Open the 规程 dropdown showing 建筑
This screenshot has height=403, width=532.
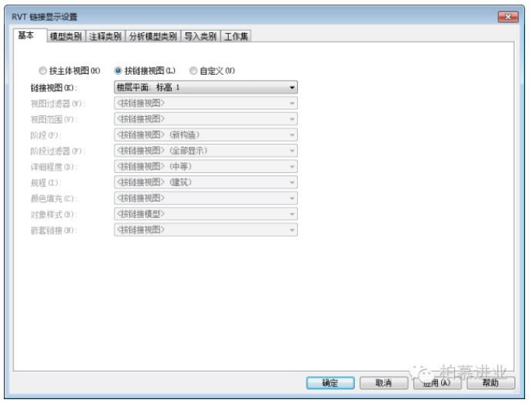206,182
